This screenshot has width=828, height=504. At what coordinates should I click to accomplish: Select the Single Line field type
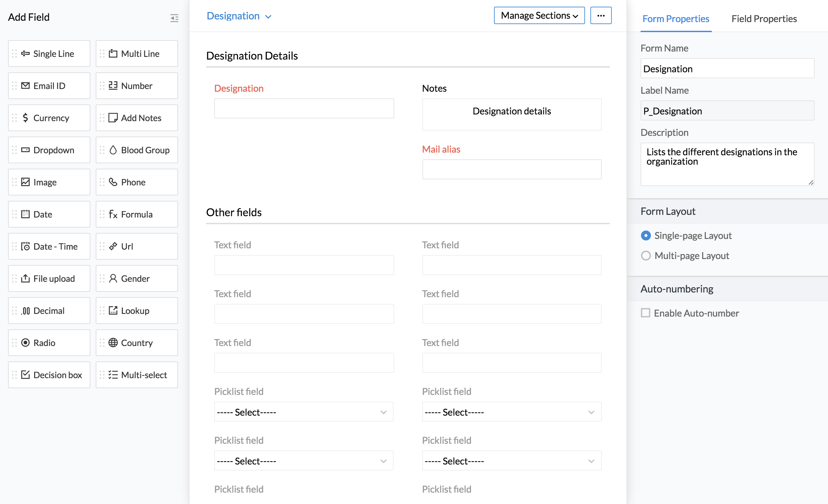pos(50,54)
